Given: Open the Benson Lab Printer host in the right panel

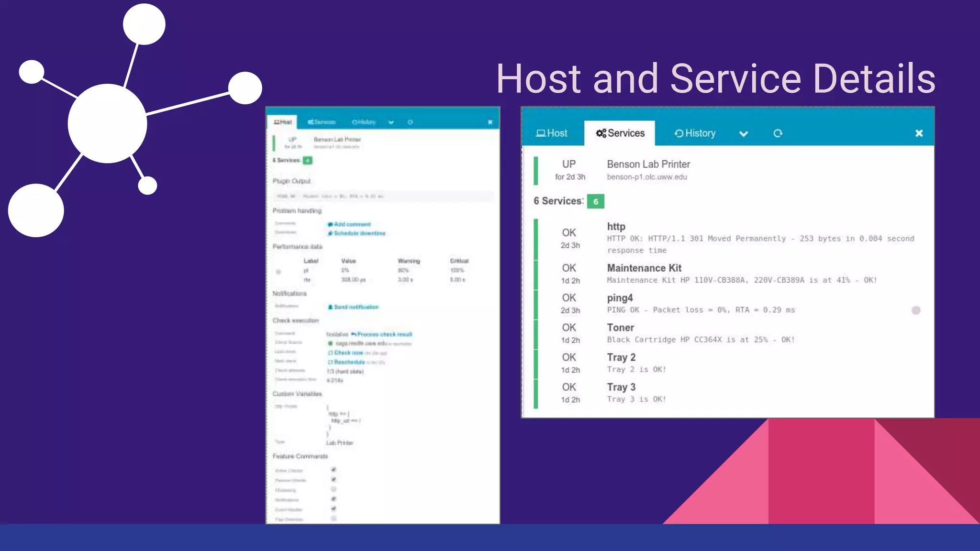Looking at the screenshot, I should tap(648, 164).
